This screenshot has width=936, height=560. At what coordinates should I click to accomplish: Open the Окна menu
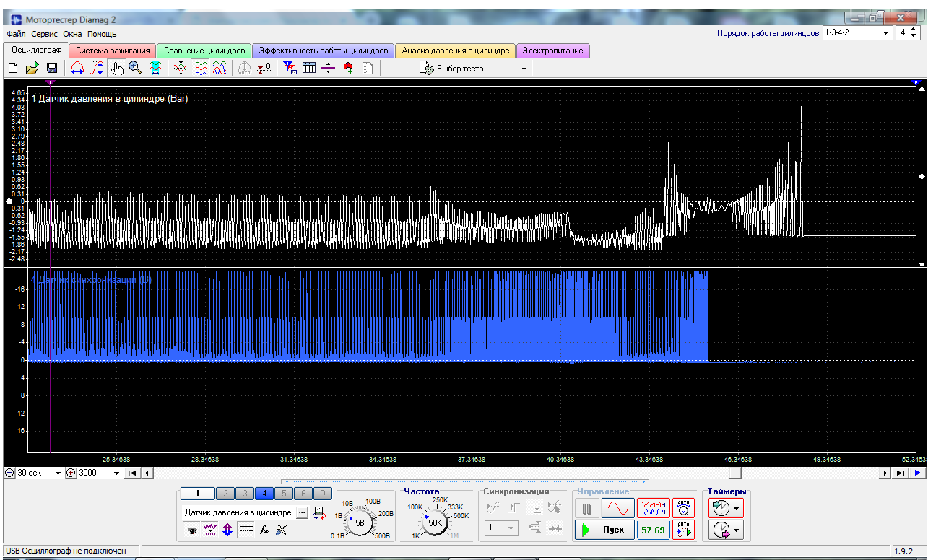(x=72, y=34)
